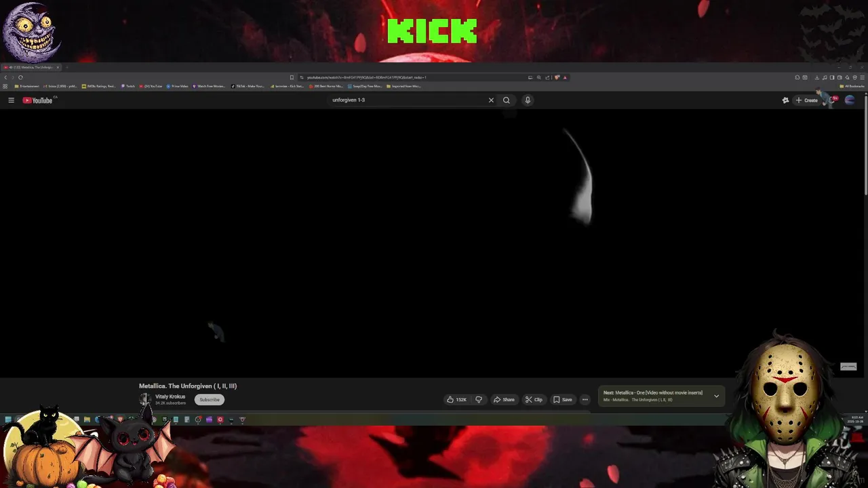Like the video with thumbs up (152K)
Viewport: 868px width, 488px height.
[457, 400]
